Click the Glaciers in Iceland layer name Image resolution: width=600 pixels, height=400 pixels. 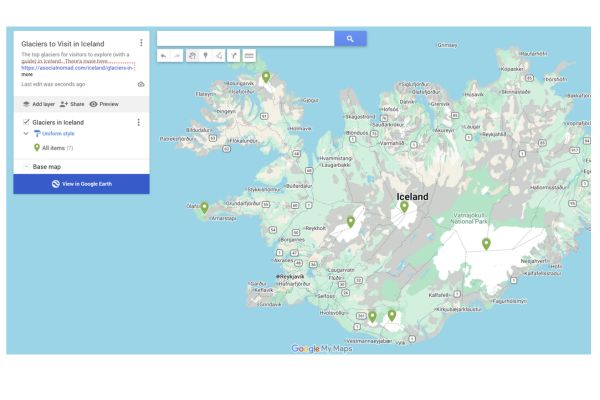click(58, 122)
